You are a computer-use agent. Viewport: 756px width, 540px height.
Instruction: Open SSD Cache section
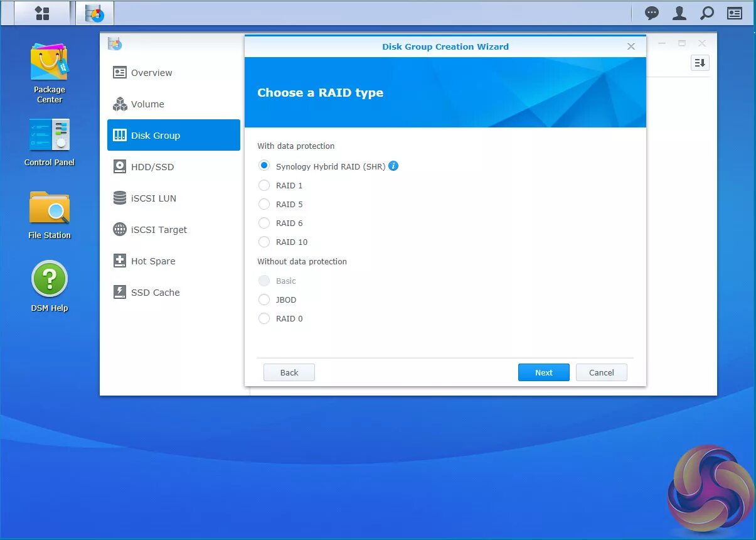tap(174, 293)
